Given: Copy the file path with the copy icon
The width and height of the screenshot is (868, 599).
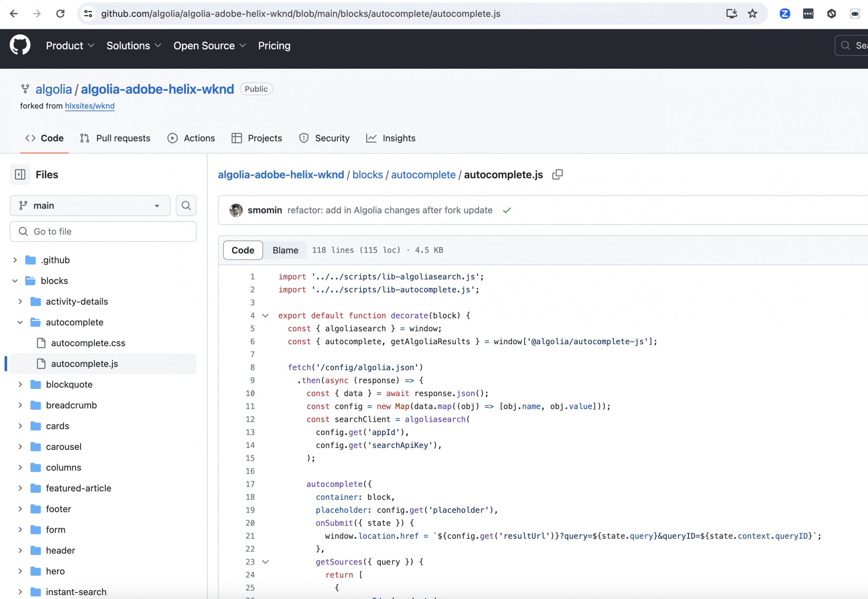Looking at the screenshot, I should coord(557,174).
